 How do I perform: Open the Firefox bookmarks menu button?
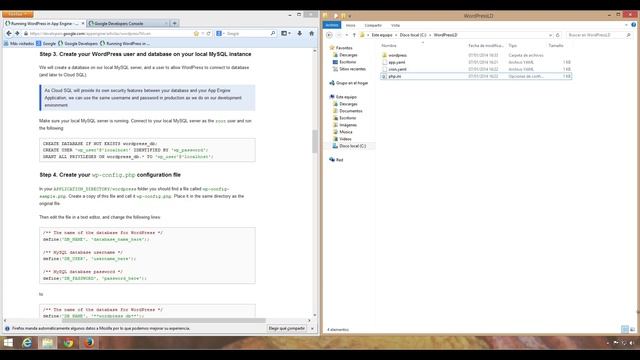[x=285, y=33]
